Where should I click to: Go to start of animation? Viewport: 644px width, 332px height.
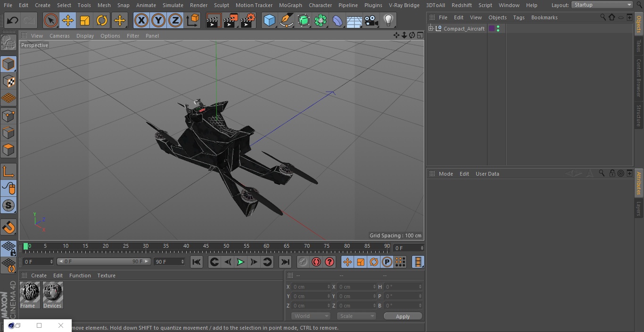pos(197,262)
